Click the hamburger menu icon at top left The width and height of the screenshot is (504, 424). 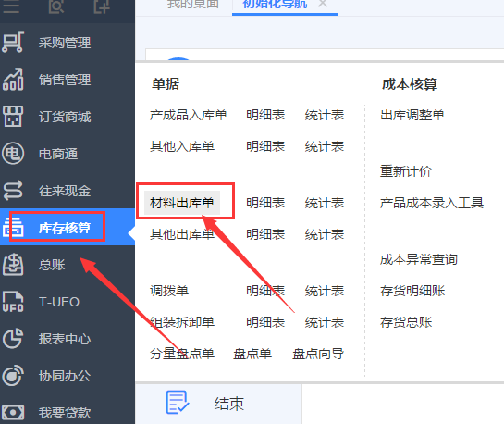click(x=11, y=6)
